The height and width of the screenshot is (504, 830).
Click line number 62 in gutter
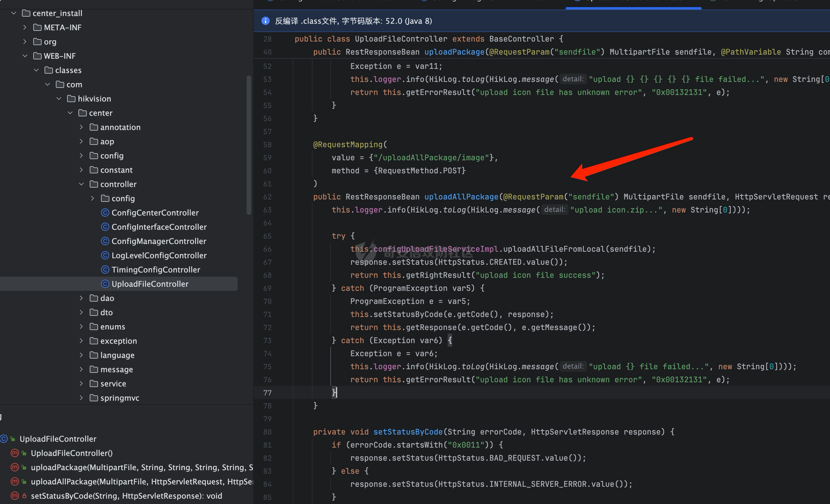pos(267,196)
